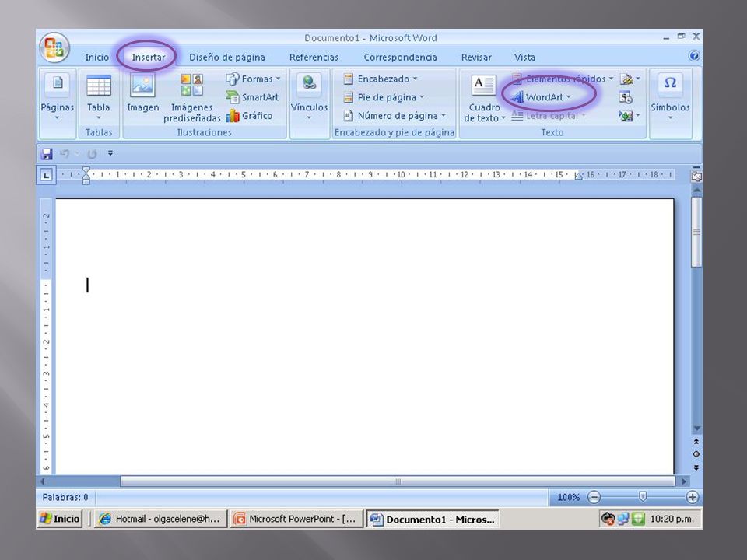Click horizontal scrollbar right arrow
The image size is (747, 560).
click(x=684, y=481)
